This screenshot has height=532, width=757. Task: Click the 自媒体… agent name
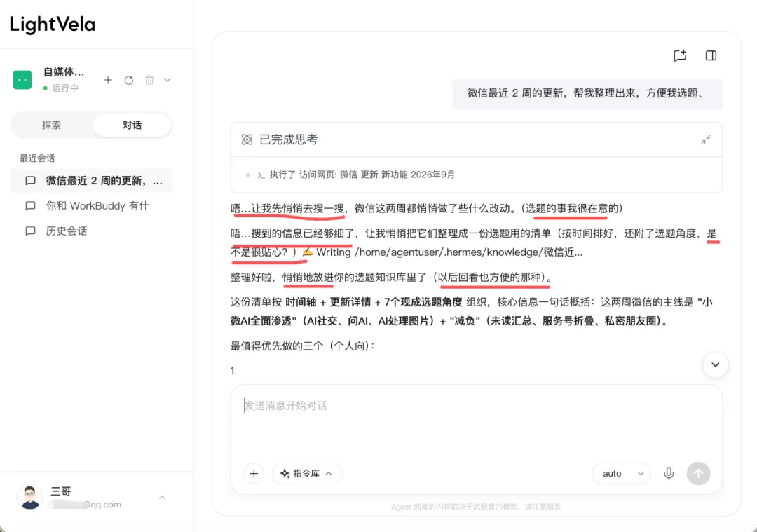pyautogui.click(x=64, y=72)
